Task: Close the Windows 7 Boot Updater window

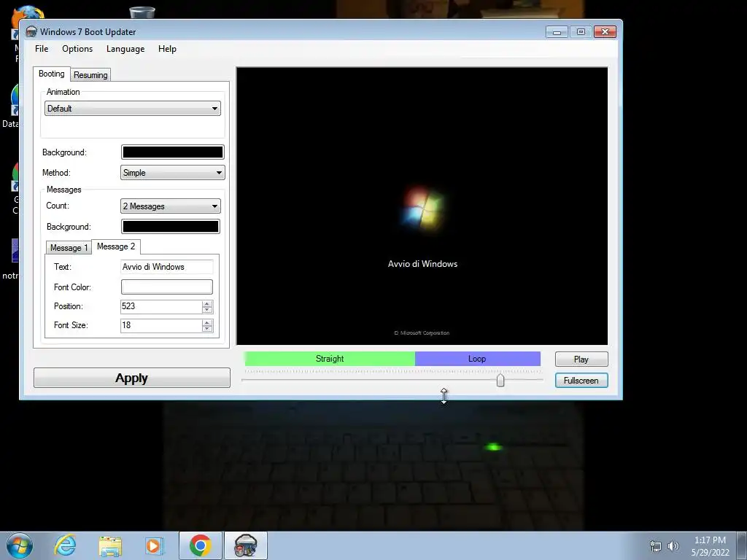Action: pos(605,32)
